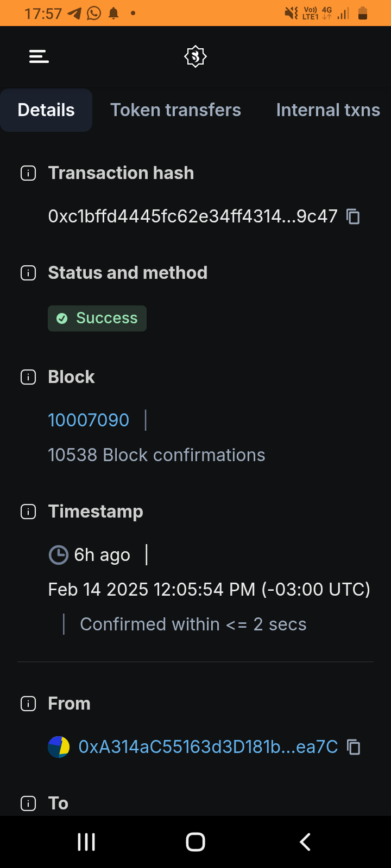Tap info icon beside Timestamp
Viewport: 391px width, 868px height.
coord(28,512)
